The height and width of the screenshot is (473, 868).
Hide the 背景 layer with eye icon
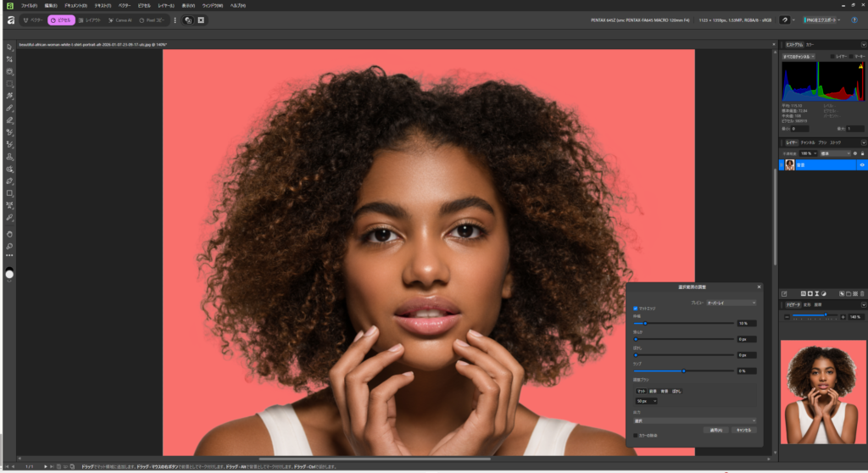(x=862, y=164)
